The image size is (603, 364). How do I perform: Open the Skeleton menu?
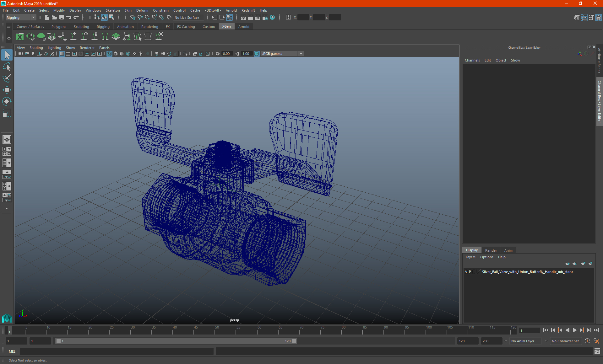point(112,10)
